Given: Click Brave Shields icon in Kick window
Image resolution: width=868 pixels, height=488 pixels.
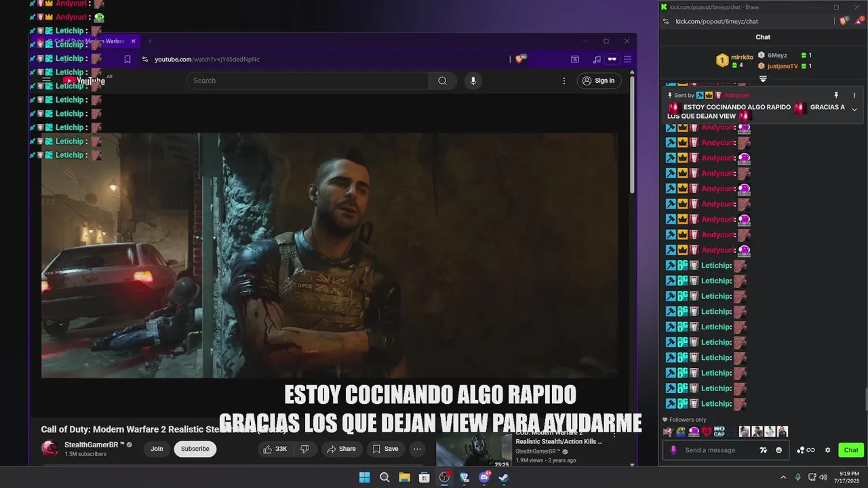Looking at the screenshot, I should point(844,21).
